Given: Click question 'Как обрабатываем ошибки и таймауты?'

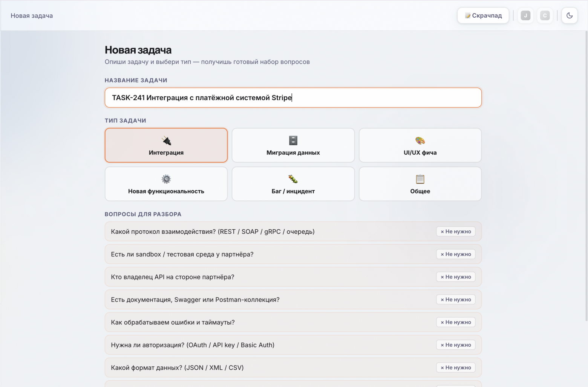Looking at the screenshot, I should [x=293, y=322].
